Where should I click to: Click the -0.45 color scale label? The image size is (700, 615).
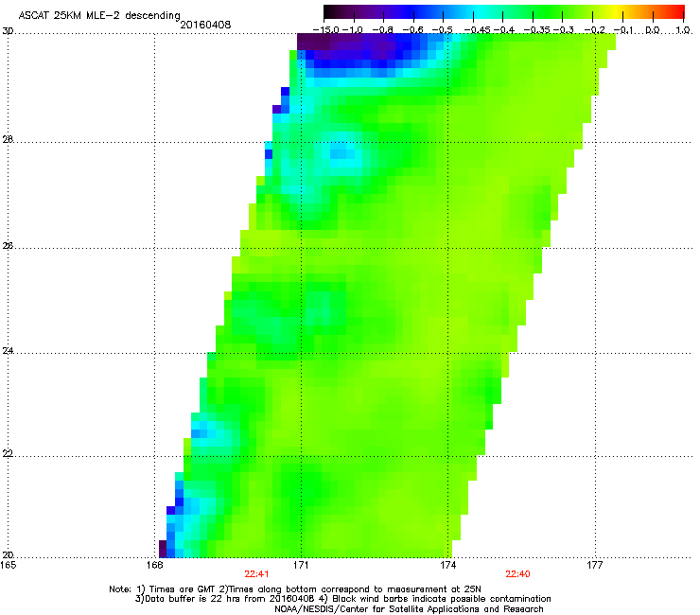478,30
